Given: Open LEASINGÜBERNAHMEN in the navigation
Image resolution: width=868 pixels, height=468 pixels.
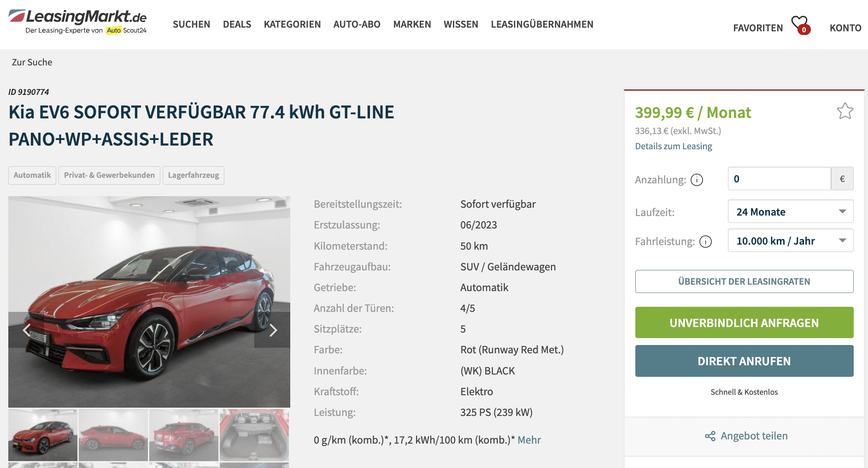Looking at the screenshot, I should [542, 24].
